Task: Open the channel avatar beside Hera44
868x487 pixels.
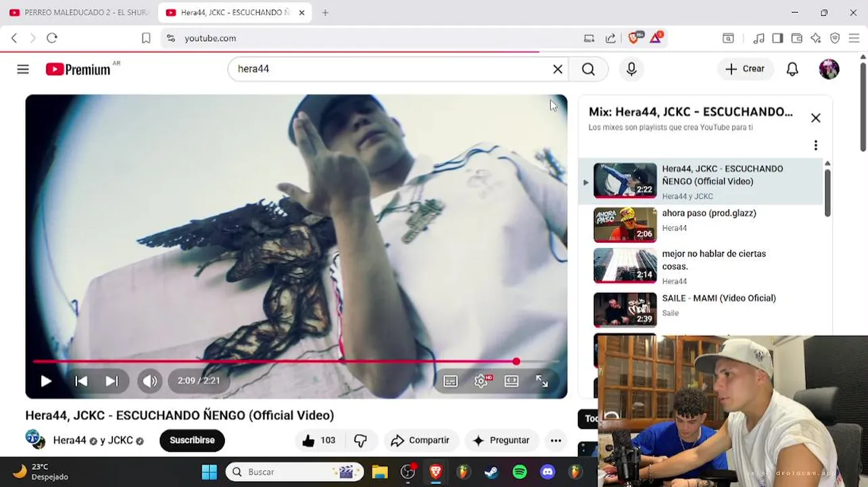Action: [x=35, y=440]
